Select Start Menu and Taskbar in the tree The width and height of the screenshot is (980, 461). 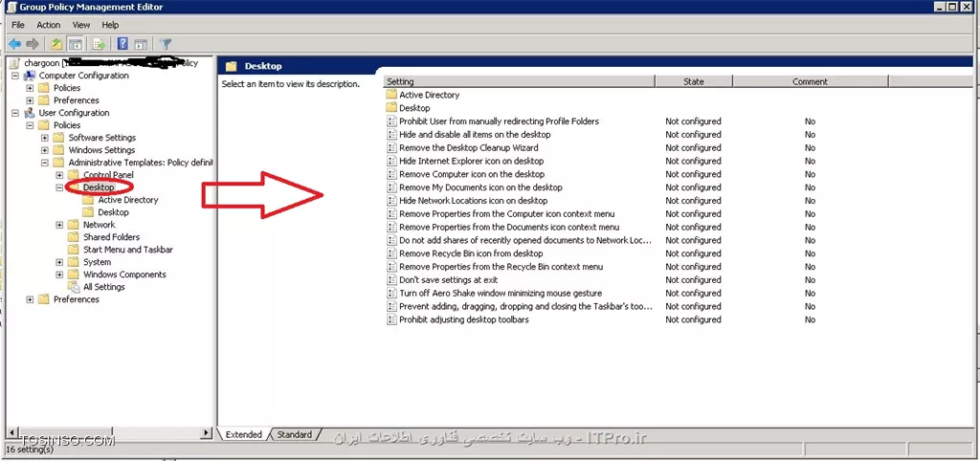pyautogui.click(x=128, y=250)
